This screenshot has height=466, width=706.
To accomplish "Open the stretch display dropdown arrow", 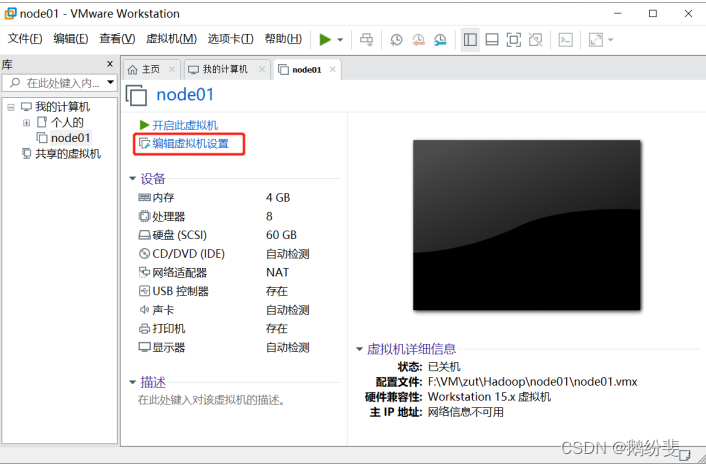I will pyautogui.click(x=611, y=40).
